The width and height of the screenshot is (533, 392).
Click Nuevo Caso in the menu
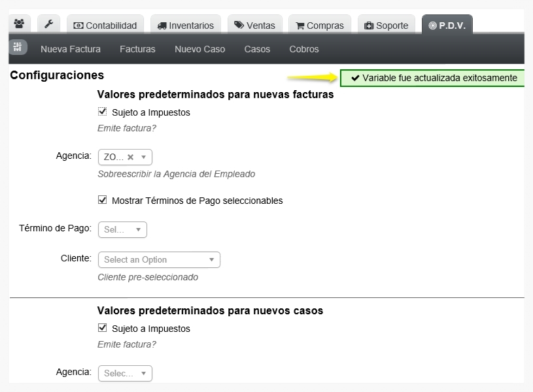200,49
